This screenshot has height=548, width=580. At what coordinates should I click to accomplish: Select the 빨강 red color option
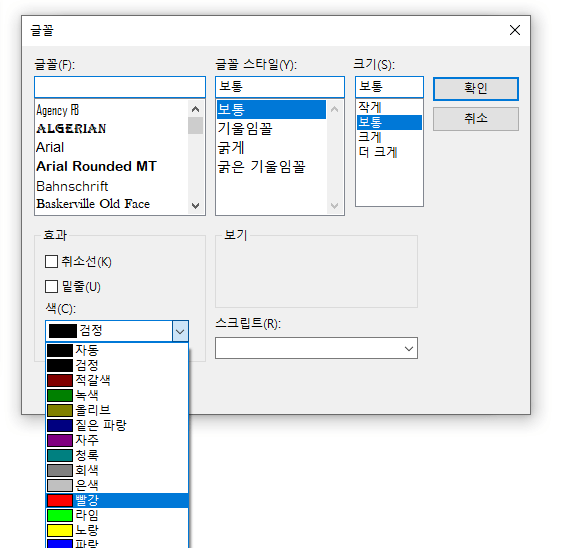[117, 500]
